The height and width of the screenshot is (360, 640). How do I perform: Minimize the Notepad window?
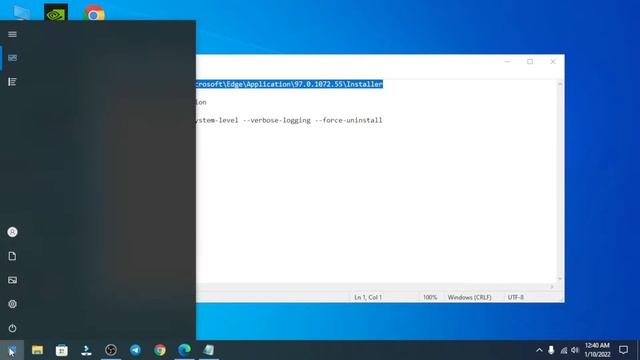click(x=507, y=62)
